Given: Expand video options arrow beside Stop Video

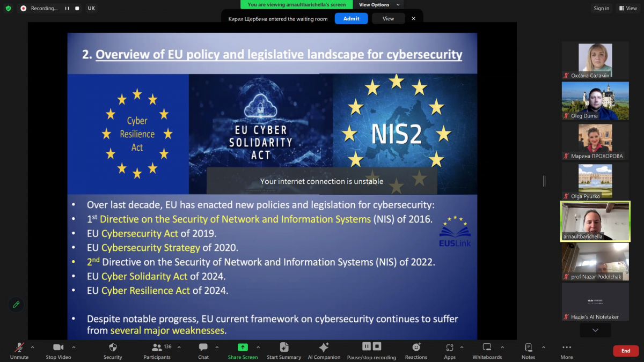Looking at the screenshot, I should click(x=74, y=347).
